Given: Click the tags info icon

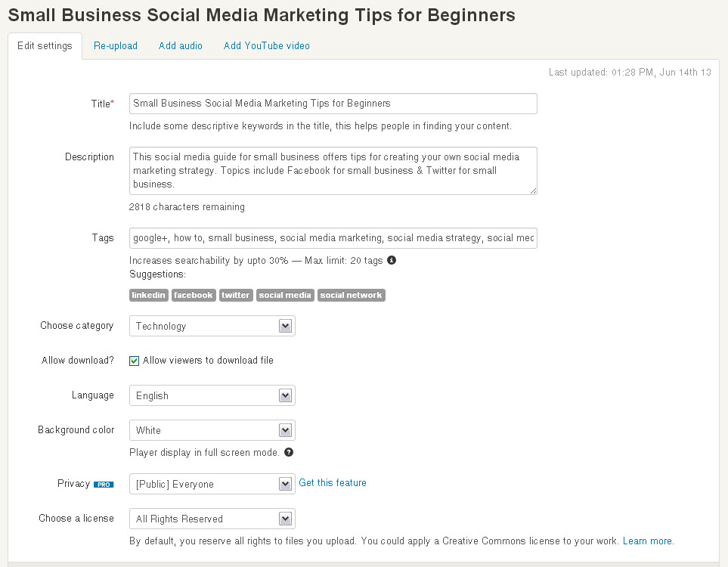Looking at the screenshot, I should [392, 261].
